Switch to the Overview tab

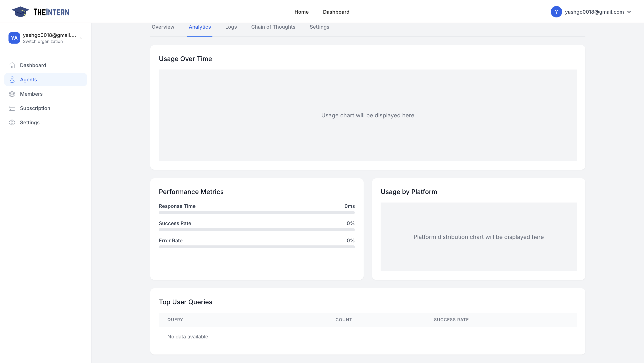(163, 27)
